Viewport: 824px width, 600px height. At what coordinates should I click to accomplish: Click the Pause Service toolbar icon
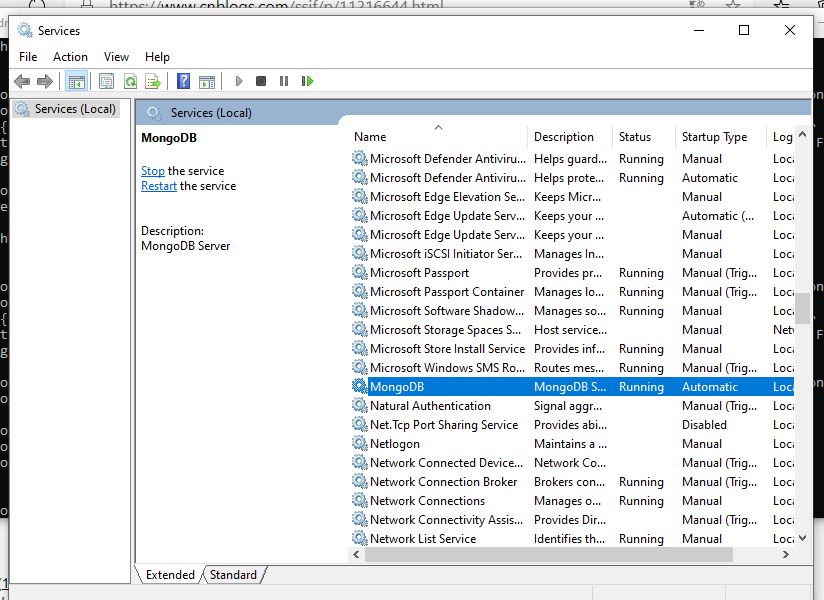pos(284,81)
